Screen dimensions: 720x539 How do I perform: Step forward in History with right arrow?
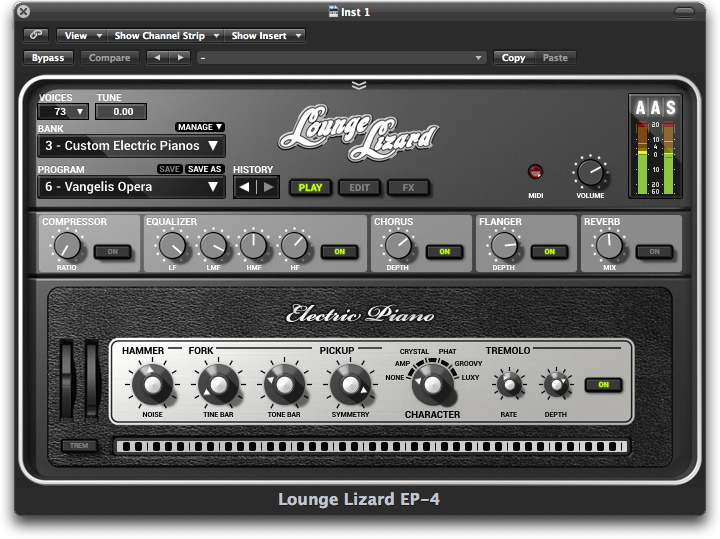click(x=268, y=187)
